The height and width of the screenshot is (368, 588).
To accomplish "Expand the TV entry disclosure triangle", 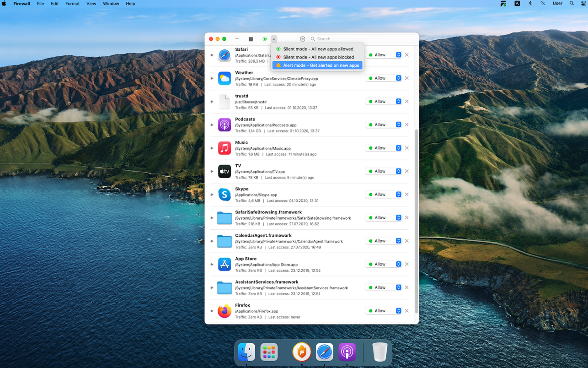I will coord(212,171).
